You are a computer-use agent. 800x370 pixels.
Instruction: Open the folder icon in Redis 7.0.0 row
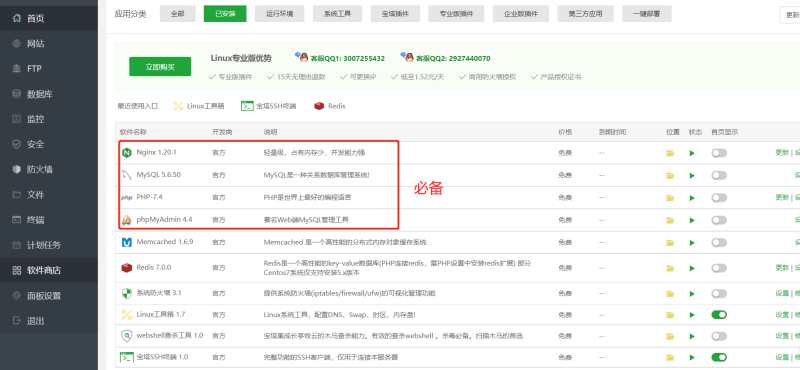pos(670,268)
